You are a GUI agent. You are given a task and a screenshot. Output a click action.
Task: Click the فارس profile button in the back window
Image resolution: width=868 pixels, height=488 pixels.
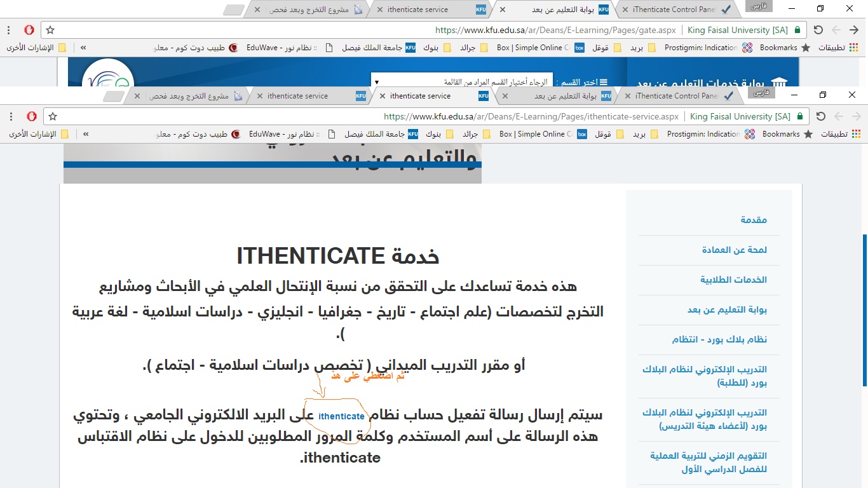(x=757, y=6)
